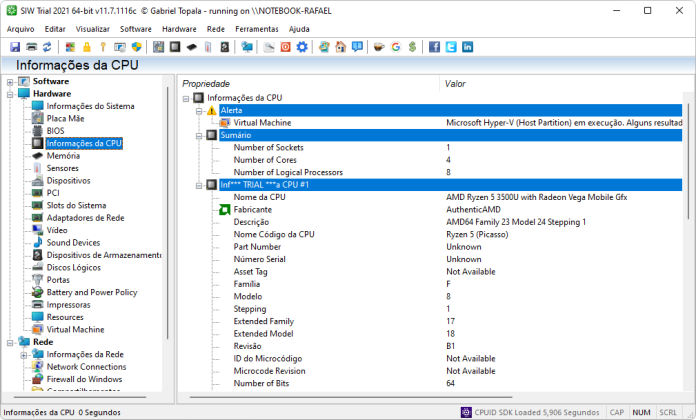
Task: Click the thermometer sensors toolbar icon
Action: click(208, 47)
